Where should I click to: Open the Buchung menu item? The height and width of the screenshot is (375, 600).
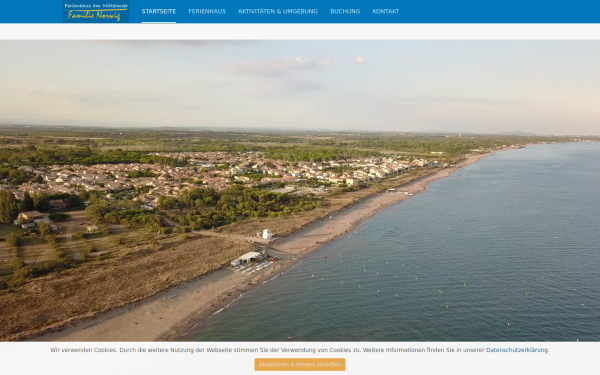(345, 11)
